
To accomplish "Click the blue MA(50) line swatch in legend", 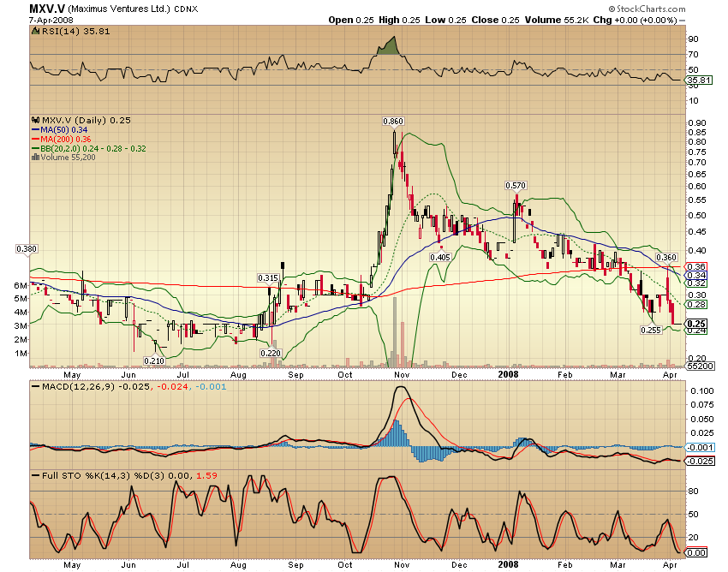I will pos(36,130).
